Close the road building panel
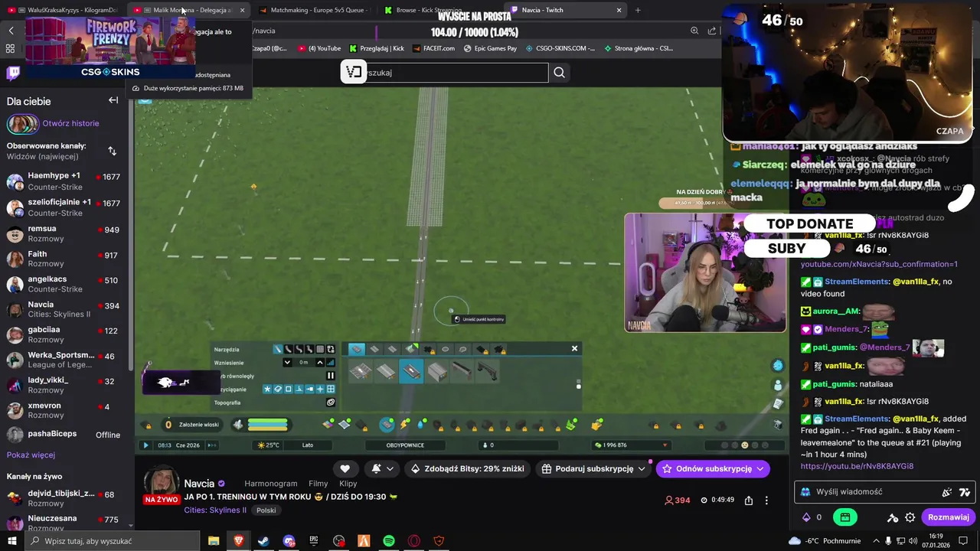The height and width of the screenshot is (551, 980). 574,349
